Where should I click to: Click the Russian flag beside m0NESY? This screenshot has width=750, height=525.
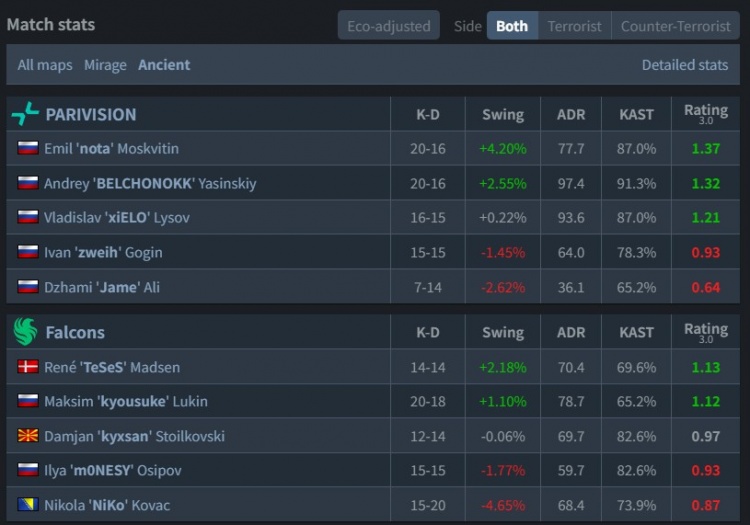(x=28, y=470)
